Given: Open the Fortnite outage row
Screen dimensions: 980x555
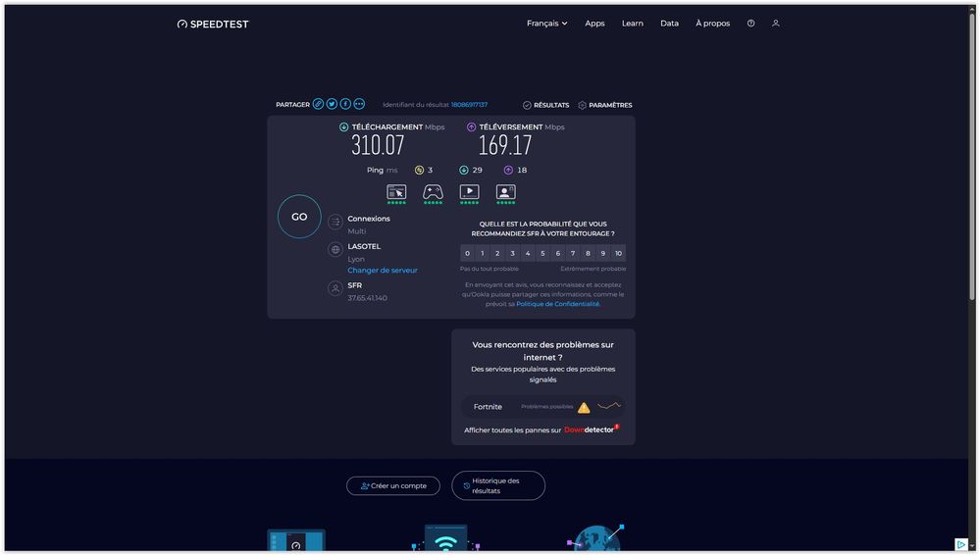Looking at the screenshot, I should pos(542,407).
